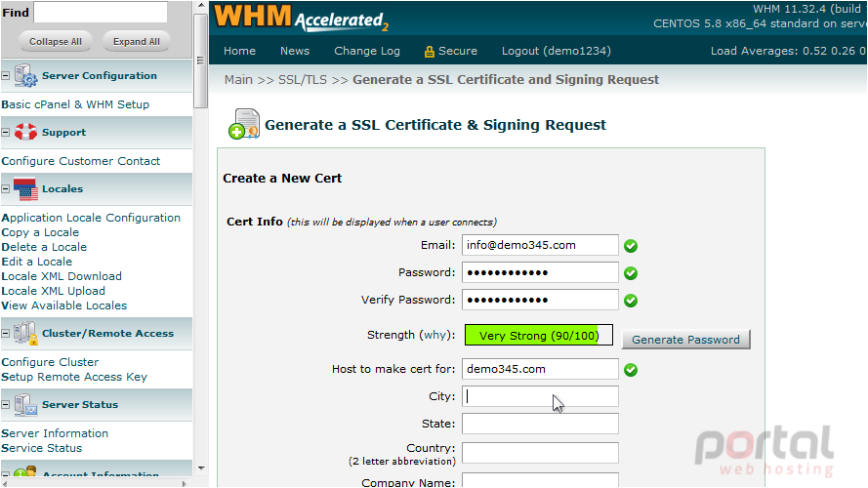Image resolution: width=868 pixels, height=488 pixels.
Task: Open the News menu item
Action: point(295,51)
